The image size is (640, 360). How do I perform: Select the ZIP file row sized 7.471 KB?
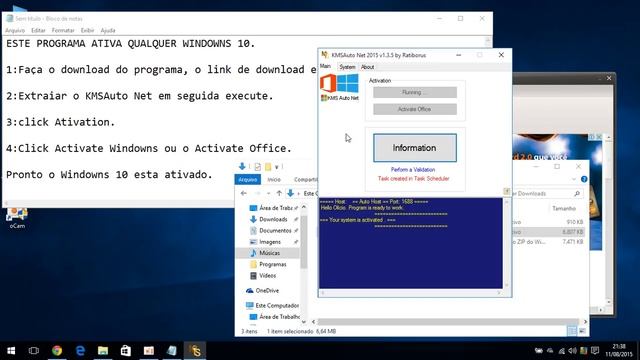(549, 242)
